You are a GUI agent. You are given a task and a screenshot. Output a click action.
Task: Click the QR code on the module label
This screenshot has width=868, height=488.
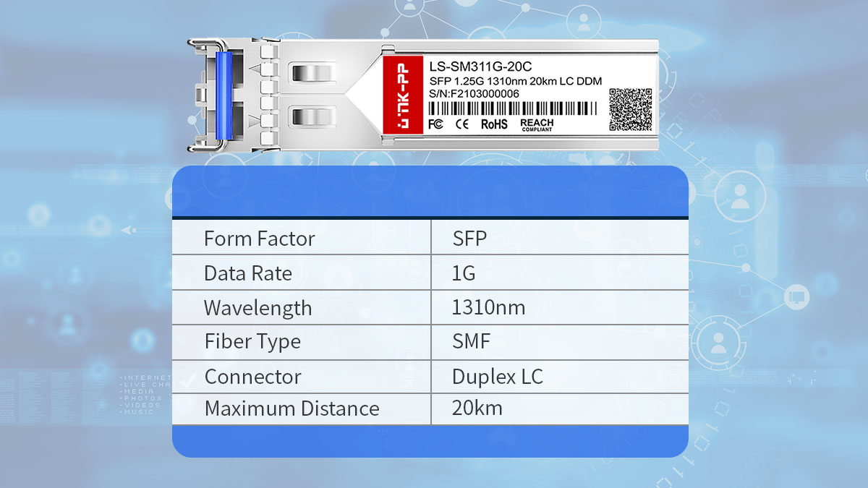click(x=630, y=109)
